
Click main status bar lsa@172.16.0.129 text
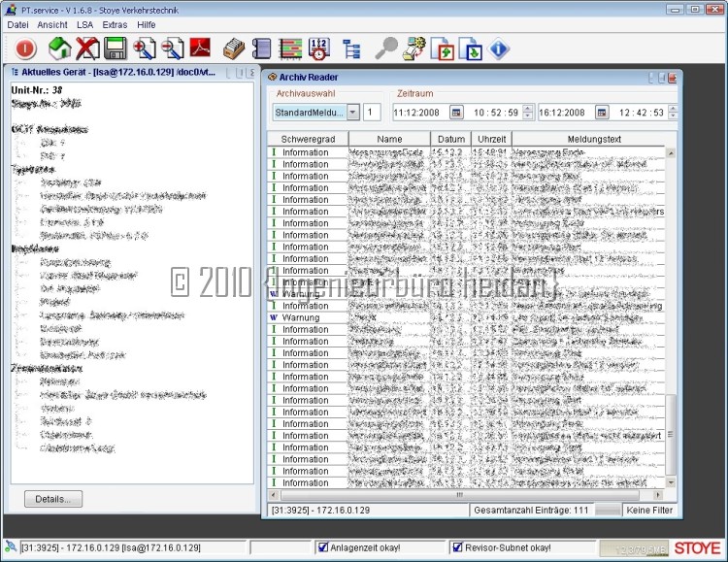coord(111,547)
